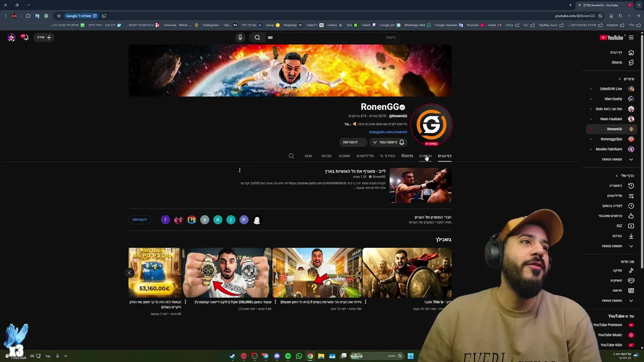Image resolution: width=644 pixels, height=362 pixels.
Task: Open Spotify from the taskbar
Action: tap(288, 356)
